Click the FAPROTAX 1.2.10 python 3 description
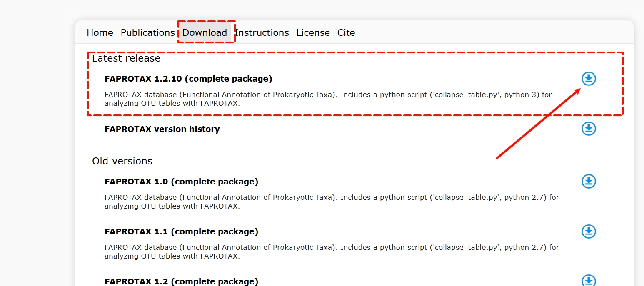Screen dimensions: 644x286 328,99
